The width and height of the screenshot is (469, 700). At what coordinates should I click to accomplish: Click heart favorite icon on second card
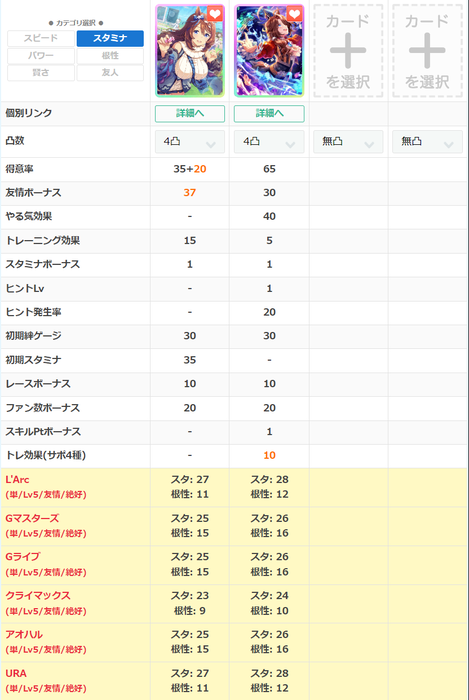(295, 14)
